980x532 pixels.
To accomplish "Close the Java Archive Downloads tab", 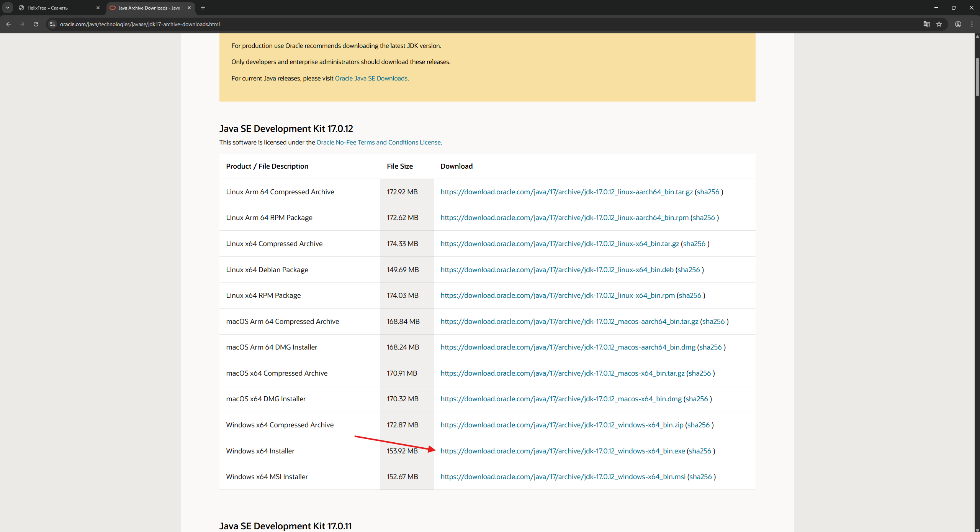I will [x=189, y=8].
